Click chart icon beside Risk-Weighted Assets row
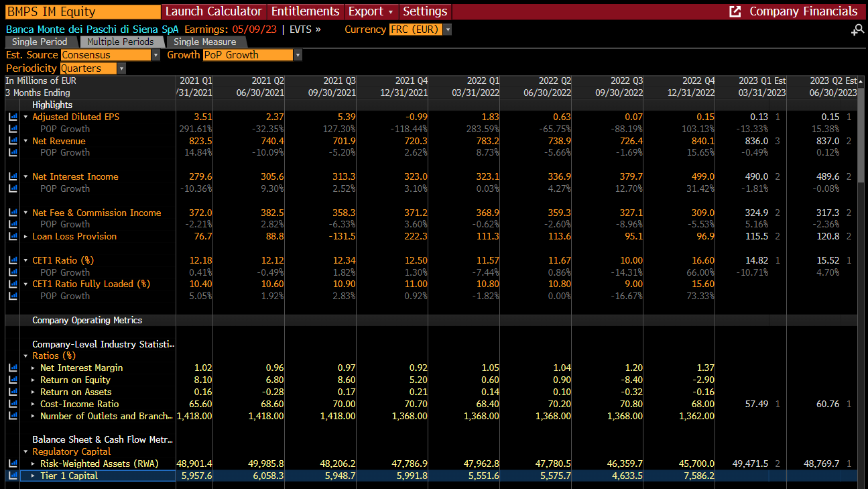The width and height of the screenshot is (868, 489). (13, 464)
